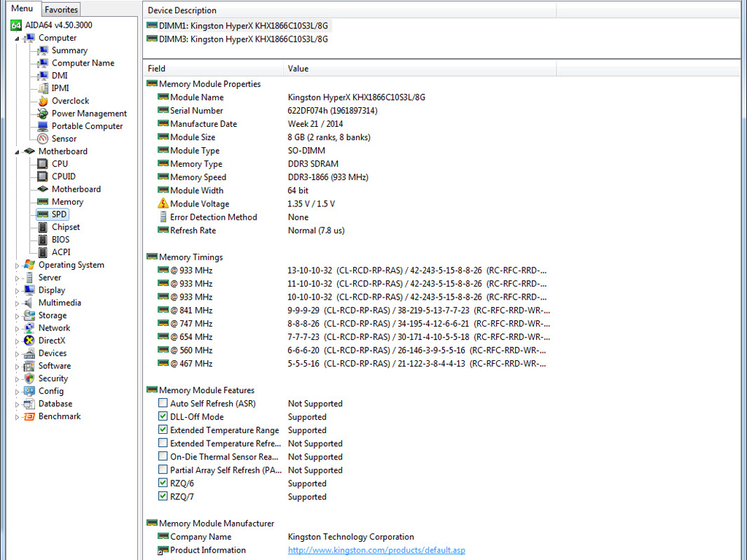This screenshot has height=560, width=747.
Task: Click the DirectX icon
Action: tap(29, 341)
